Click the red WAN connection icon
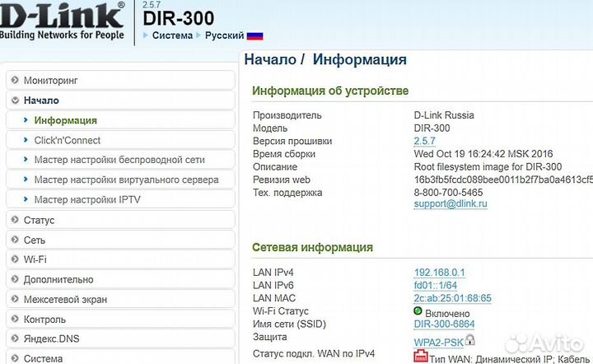The width and height of the screenshot is (593, 364). coord(421,357)
